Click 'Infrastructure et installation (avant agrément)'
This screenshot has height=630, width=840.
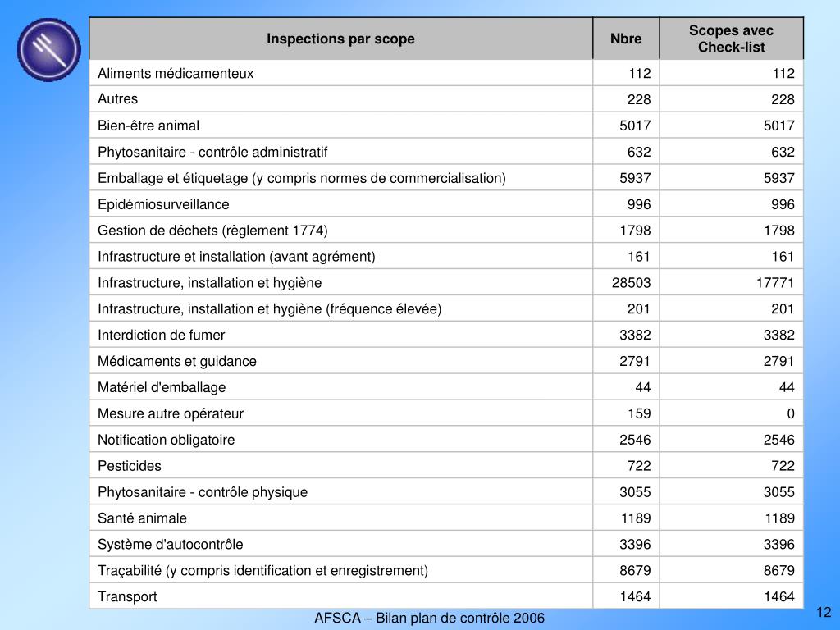click(x=236, y=257)
